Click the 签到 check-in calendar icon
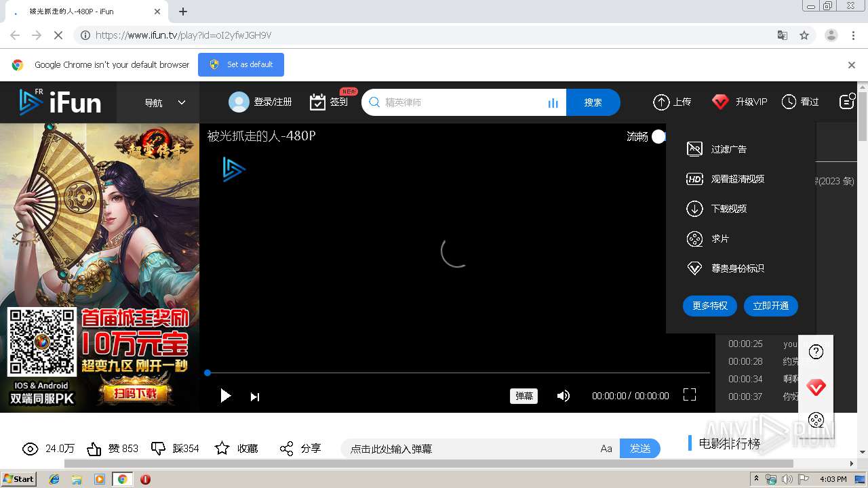This screenshot has width=868, height=488. [x=317, y=102]
